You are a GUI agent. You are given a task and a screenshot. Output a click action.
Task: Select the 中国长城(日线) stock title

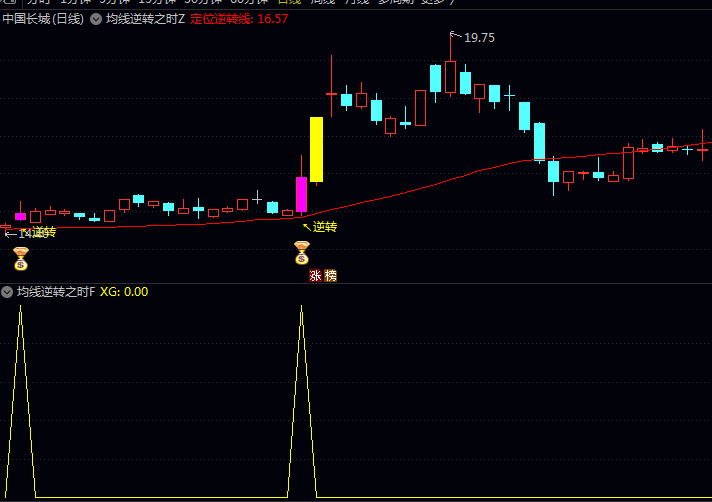pyautogui.click(x=43, y=19)
